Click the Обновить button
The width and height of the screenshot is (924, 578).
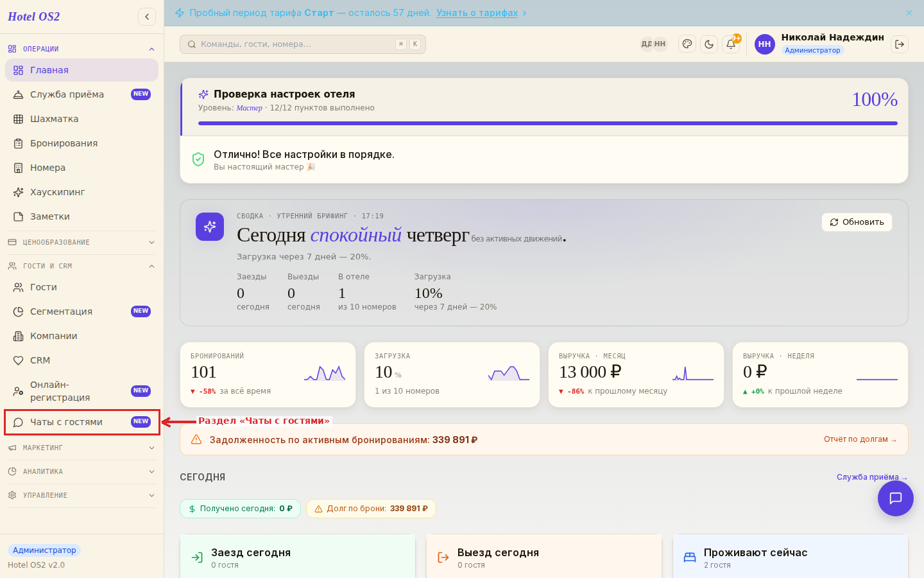click(x=857, y=222)
